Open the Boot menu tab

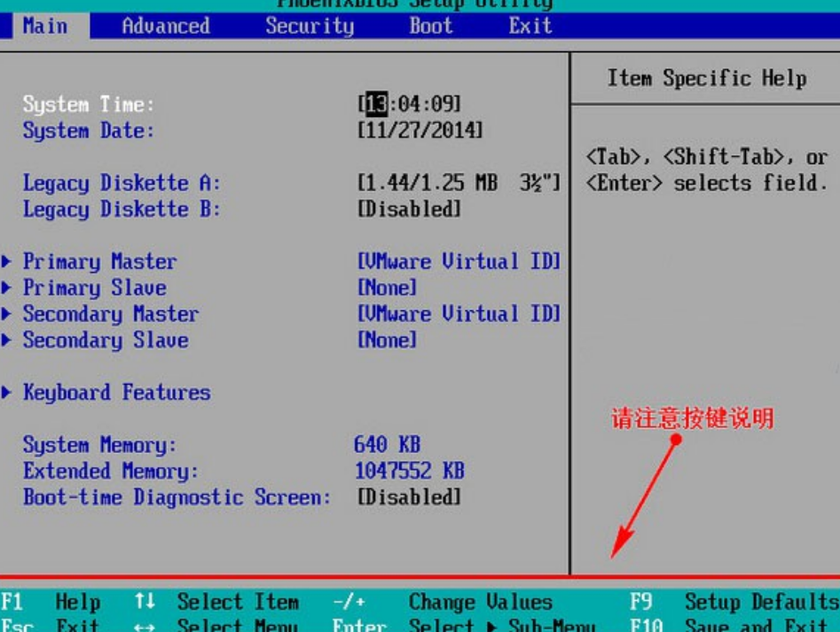pyautogui.click(x=430, y=26)
